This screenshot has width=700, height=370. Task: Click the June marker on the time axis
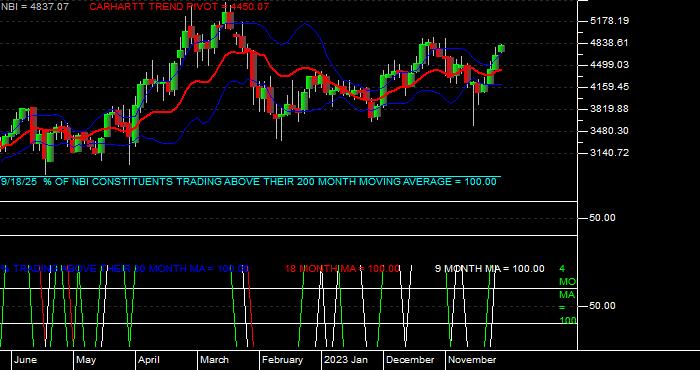coord(25,360)
